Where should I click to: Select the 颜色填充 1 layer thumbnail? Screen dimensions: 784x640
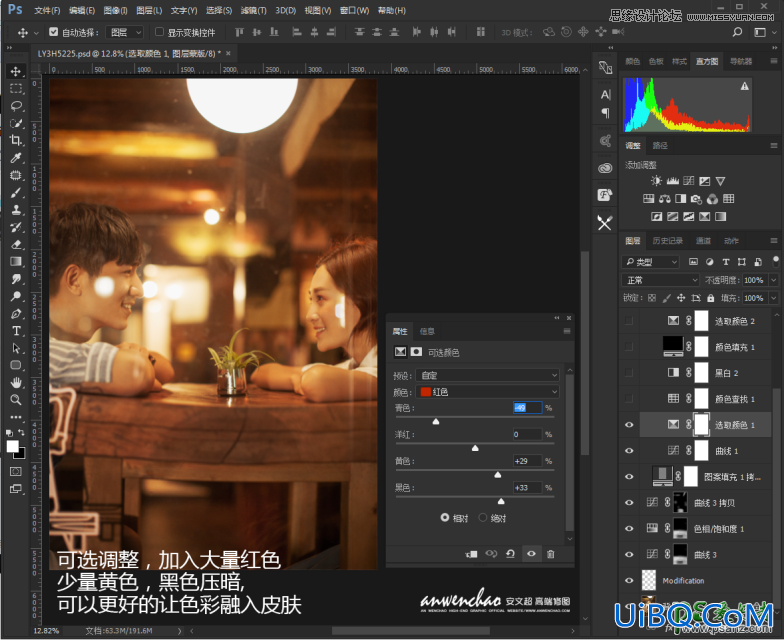point(673,346)
